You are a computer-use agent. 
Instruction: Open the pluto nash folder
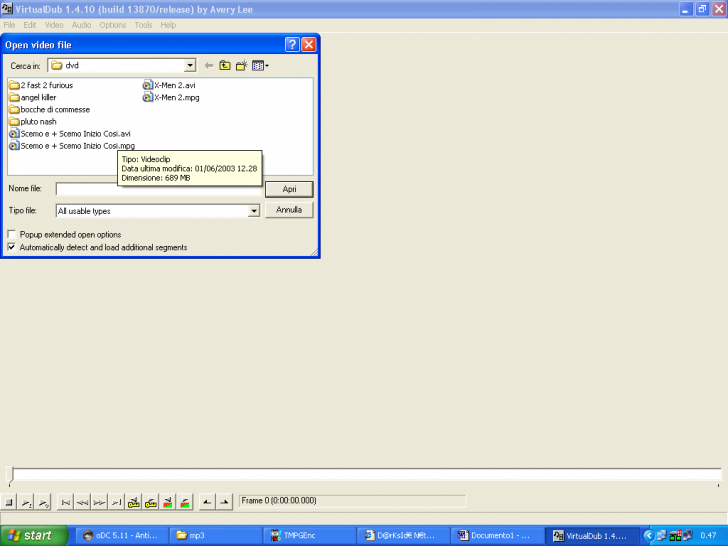point(32,122)
